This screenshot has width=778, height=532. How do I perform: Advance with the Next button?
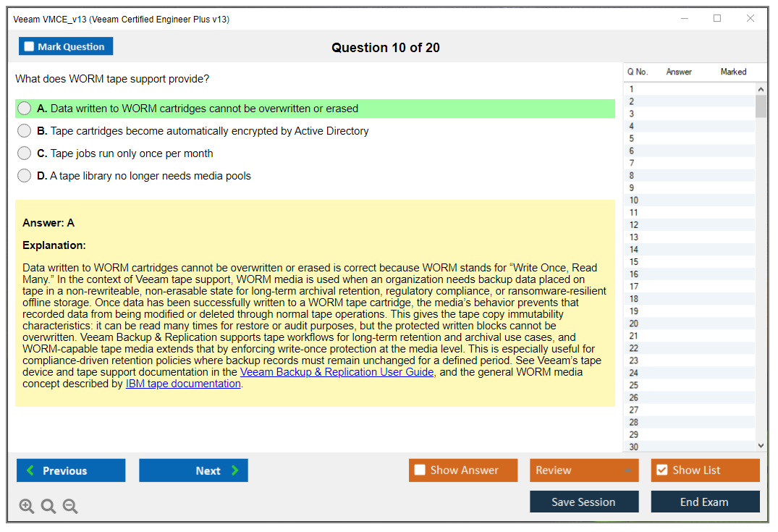click(193, 470)
